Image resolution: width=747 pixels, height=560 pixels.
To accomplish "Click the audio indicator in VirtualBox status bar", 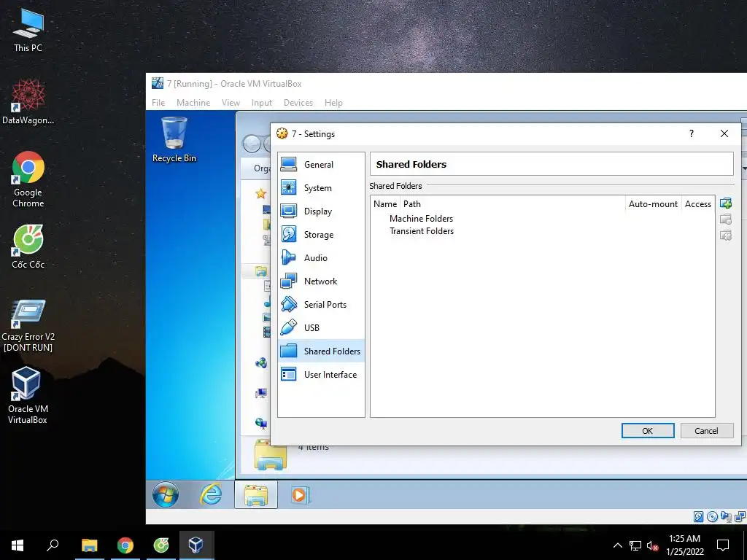I will pos(726,517).
